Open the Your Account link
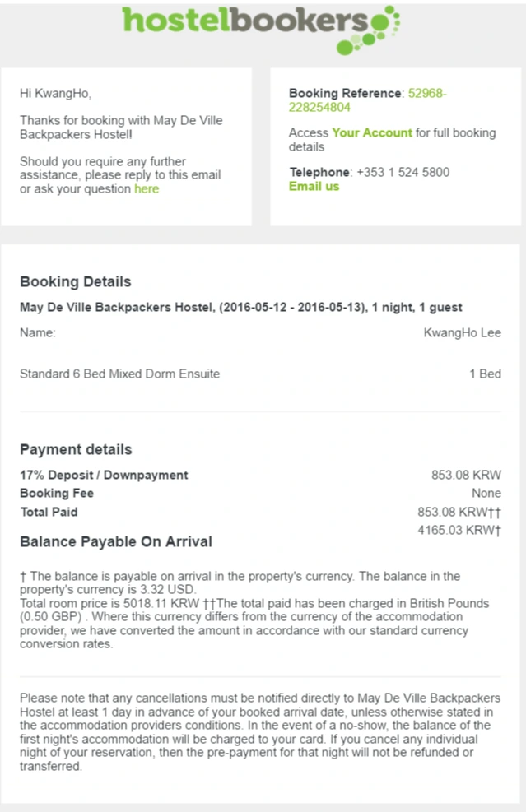 point(372,132)
